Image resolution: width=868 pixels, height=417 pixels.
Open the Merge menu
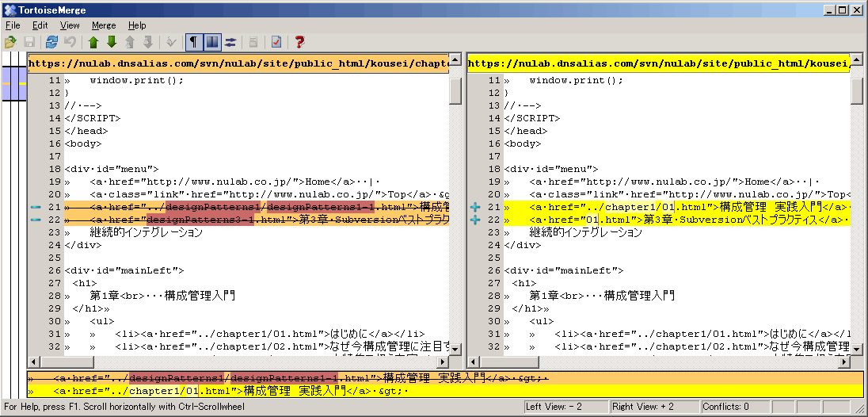click(104, 25)
